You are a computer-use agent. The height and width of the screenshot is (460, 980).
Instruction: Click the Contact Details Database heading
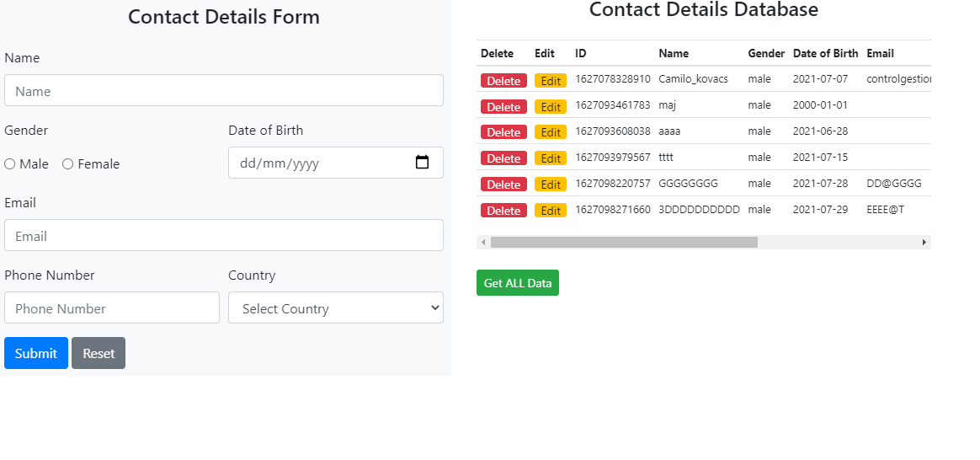tap(704, 9)
